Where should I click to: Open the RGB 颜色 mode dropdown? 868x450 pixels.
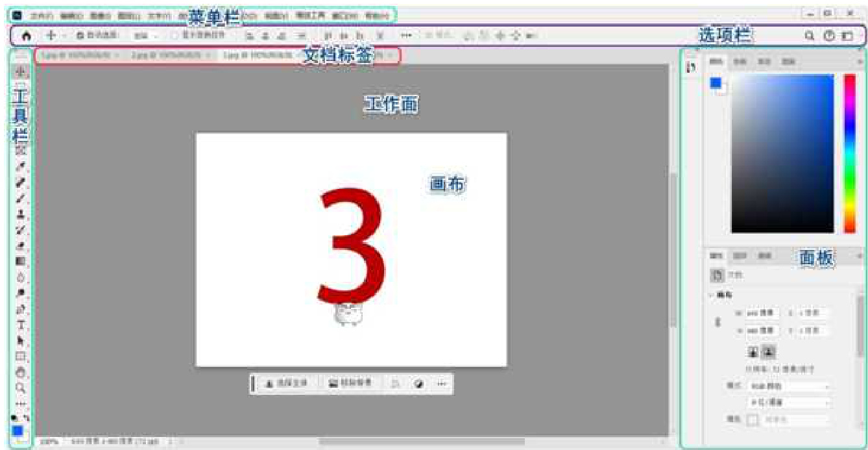789,386
